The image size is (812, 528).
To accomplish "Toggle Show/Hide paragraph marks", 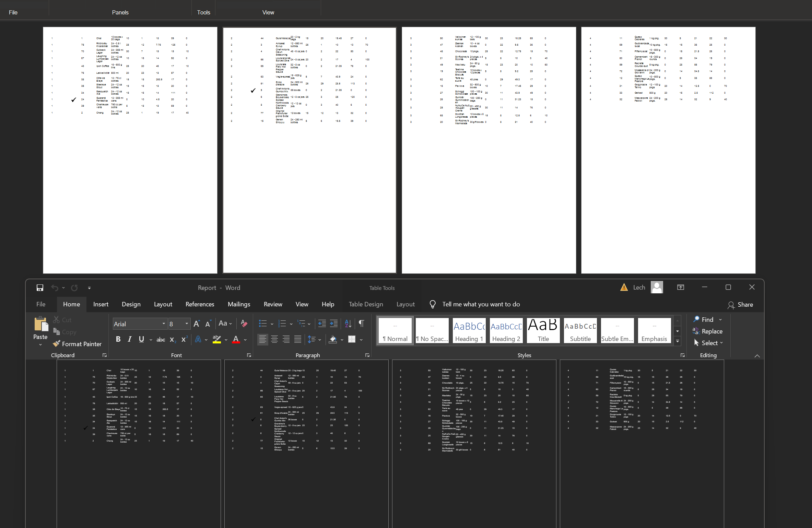I will (361, 323).
